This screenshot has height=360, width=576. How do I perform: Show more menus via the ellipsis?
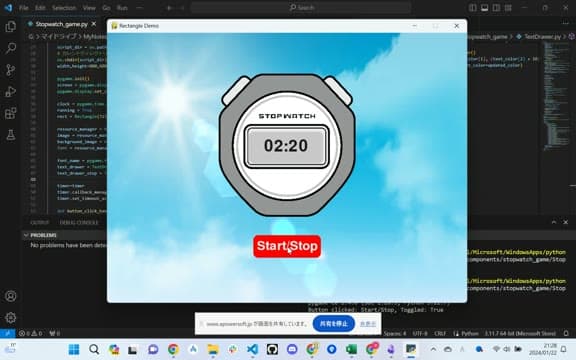[x=139, y=8]
